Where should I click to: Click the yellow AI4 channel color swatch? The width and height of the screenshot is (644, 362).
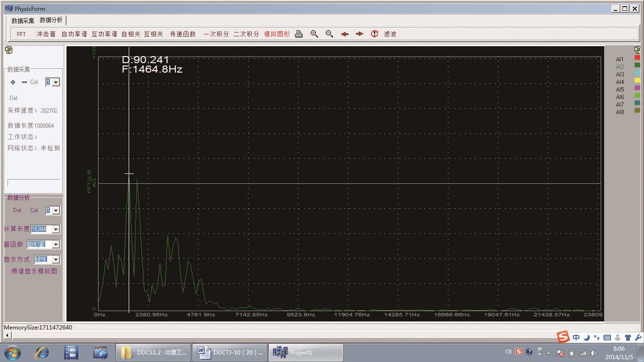click(637, 81)
